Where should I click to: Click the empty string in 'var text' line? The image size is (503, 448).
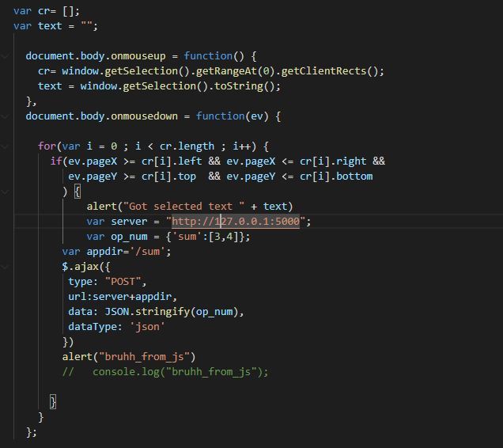pyautogui.click(x=86, y=26)
